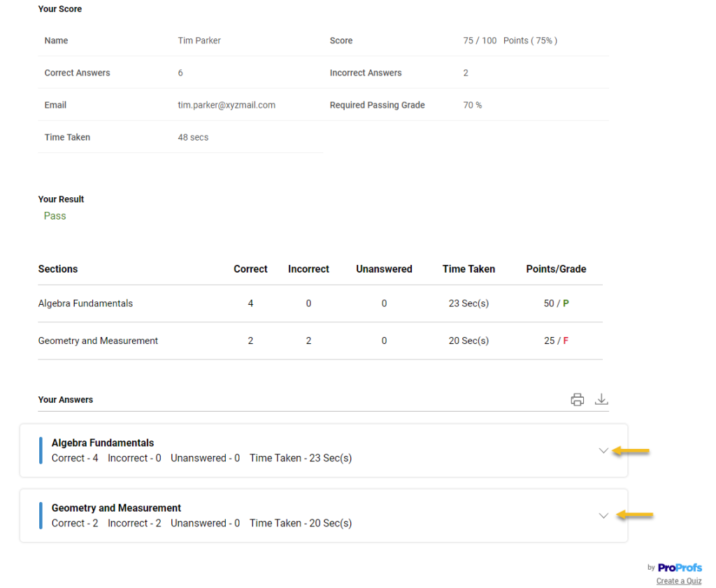
Task: Click the Points/Grade column header
Action: (x=556, y=269)
